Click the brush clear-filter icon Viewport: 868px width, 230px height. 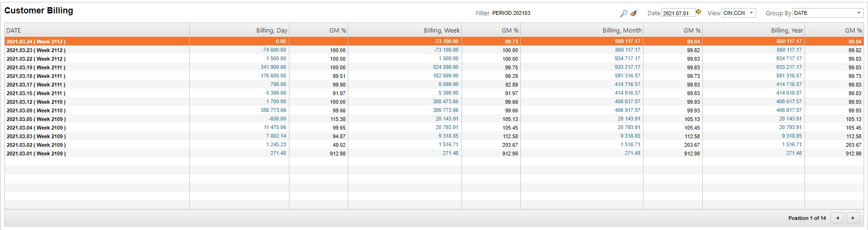(x=633, y=13)
